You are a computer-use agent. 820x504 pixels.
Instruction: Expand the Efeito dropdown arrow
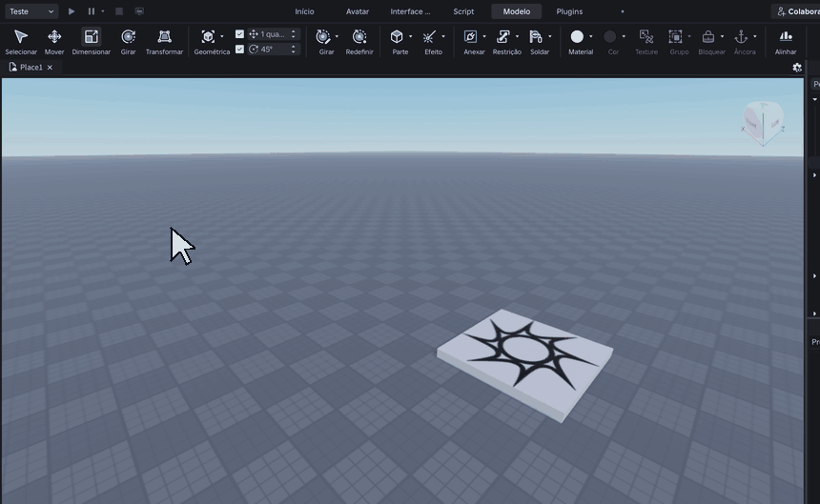tap(443, 36)
